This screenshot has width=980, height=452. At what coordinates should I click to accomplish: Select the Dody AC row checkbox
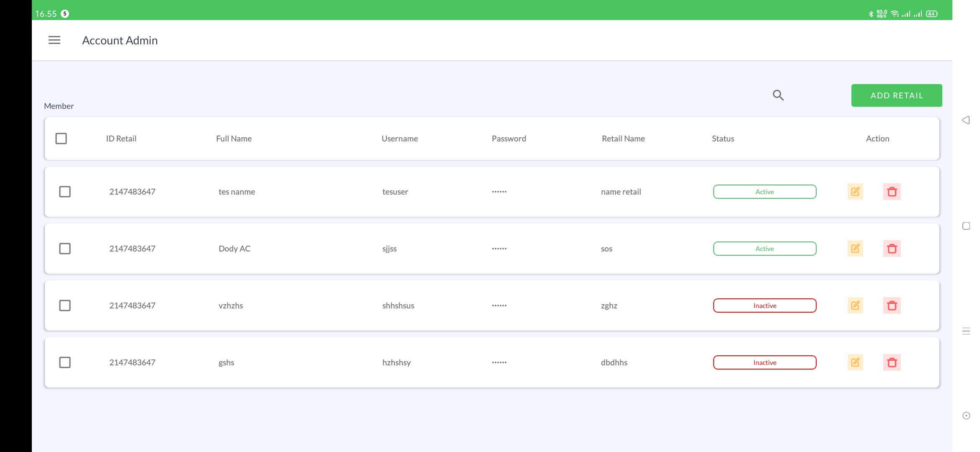(x=65, y=249)
